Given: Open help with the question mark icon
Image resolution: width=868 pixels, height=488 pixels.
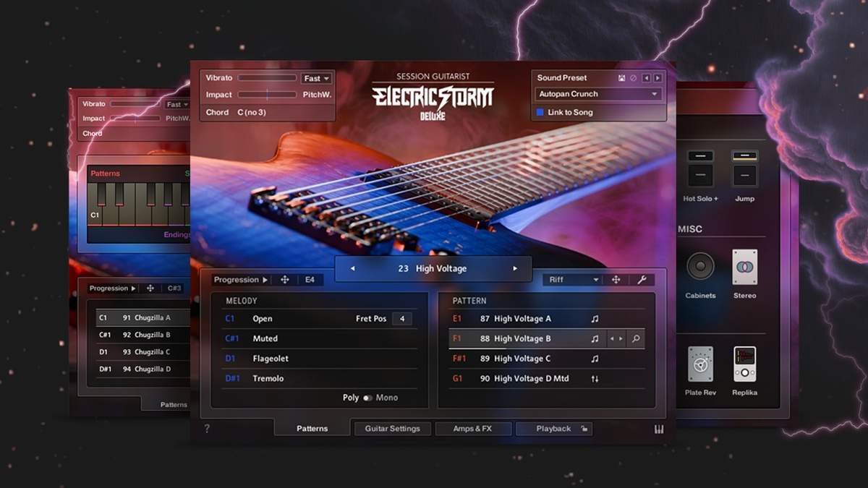Looking at the screenshot, I should (207, 429).
